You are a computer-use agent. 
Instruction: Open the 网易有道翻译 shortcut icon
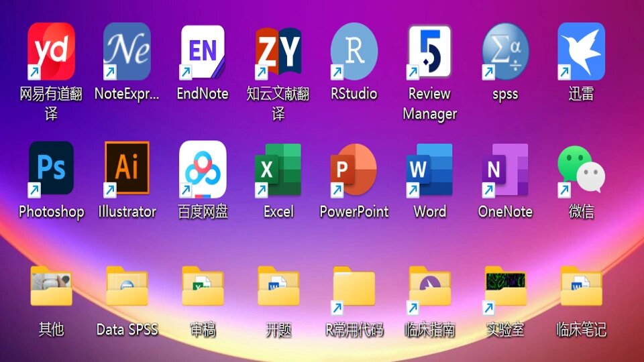[52, 52]
